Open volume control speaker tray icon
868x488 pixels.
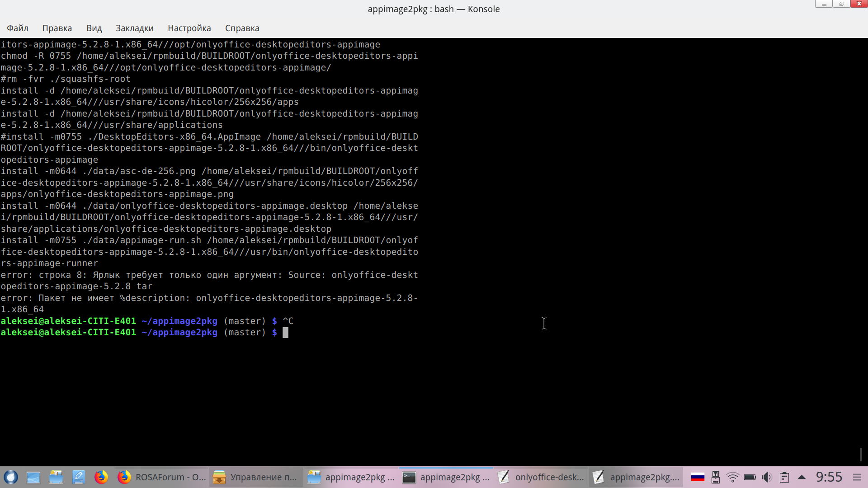[767, 477]
